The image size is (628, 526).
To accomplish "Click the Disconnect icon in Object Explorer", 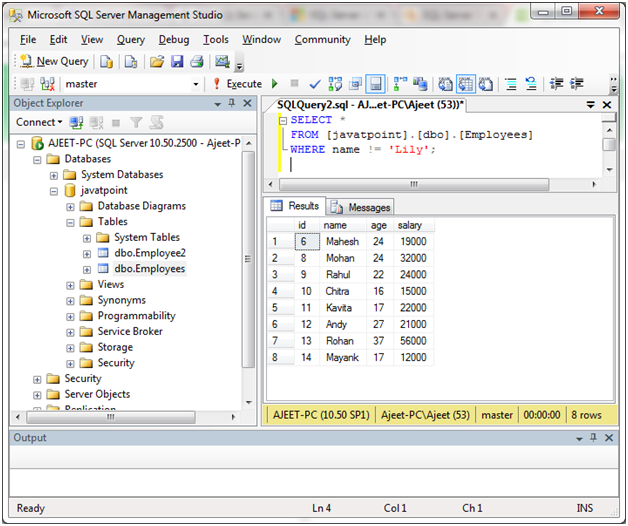I will [x=97, y=122].
